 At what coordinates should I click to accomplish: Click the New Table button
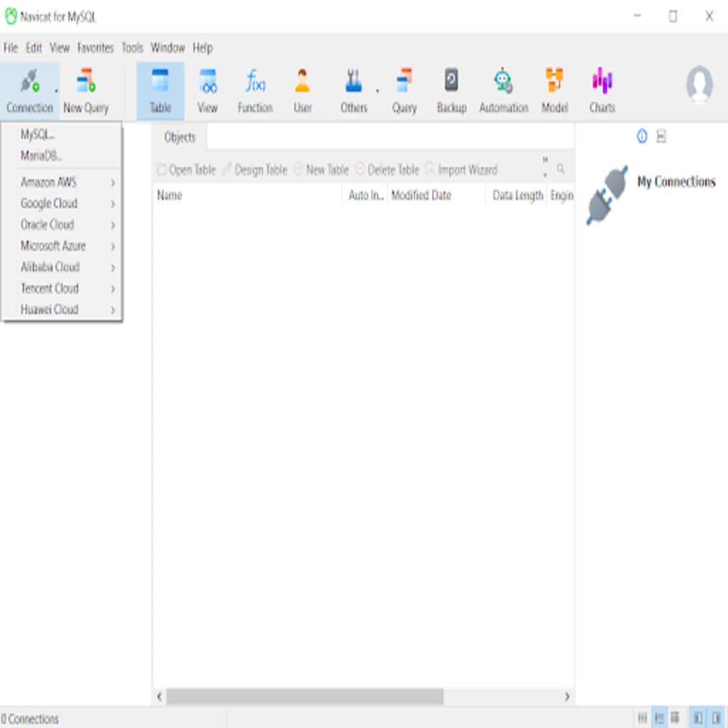tap(321, 170)
